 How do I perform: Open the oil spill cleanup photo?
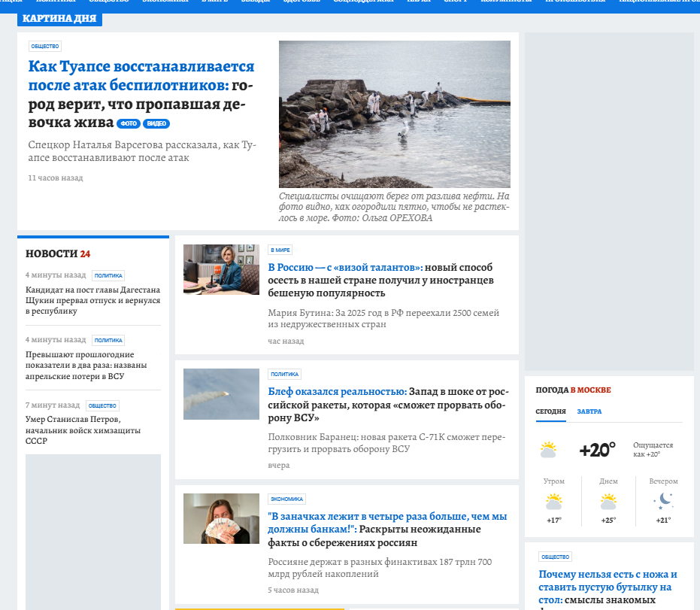click(395, 114)
